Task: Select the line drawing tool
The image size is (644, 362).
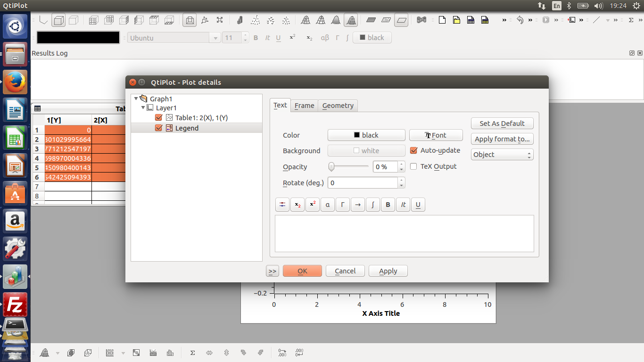Action: coord(596,20)
